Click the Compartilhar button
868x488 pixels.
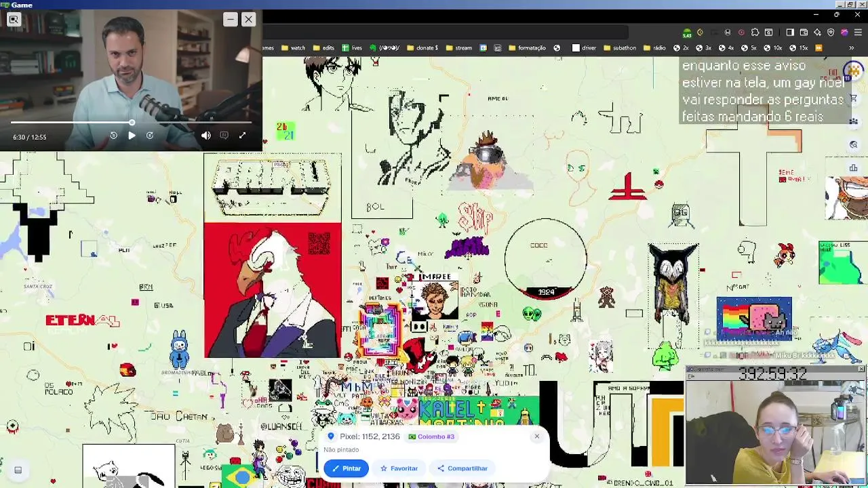pyautogui.click(x=462, y=468)
